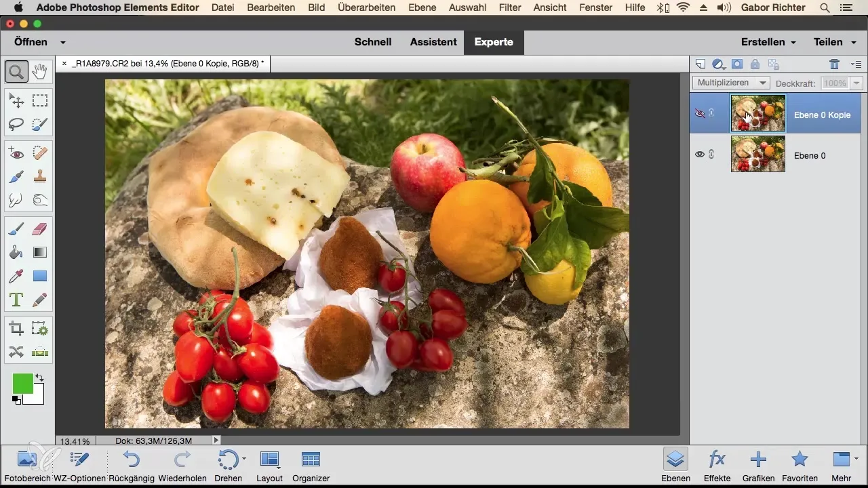Open the Favoriten panel
This screenshot has width=868, height=488.
point(800,465)
